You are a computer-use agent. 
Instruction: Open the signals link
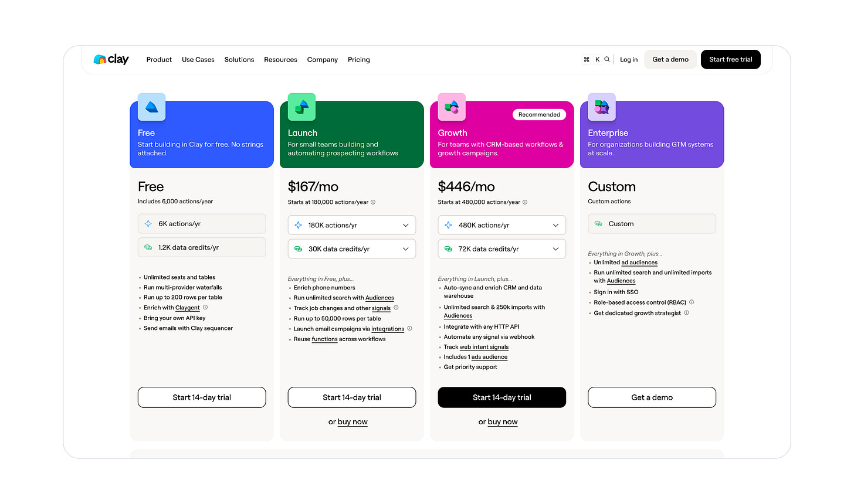[x=381, y=308]
